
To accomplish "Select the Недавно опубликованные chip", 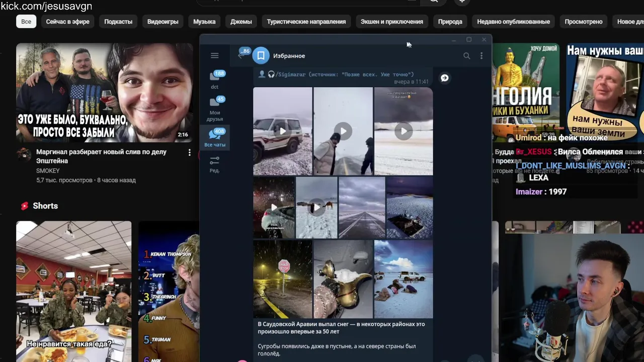I will 513,22.
